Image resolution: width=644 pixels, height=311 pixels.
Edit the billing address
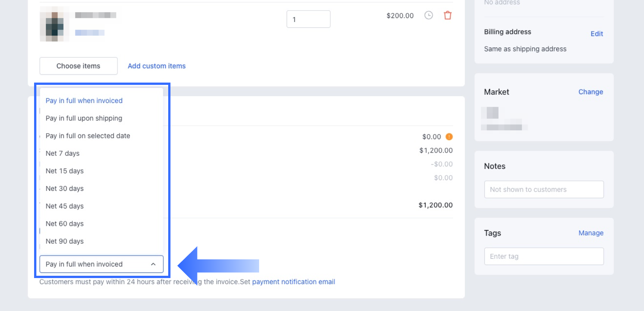tap(597, 34)
